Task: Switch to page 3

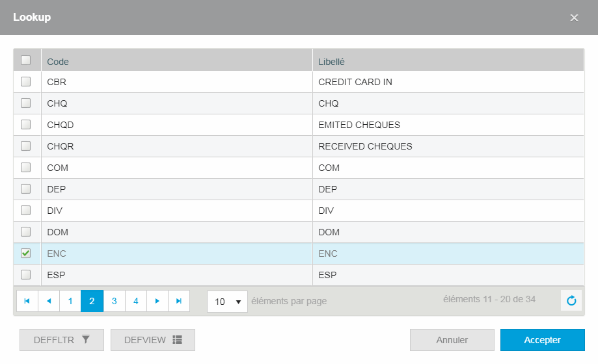Action: coord(114,301)
